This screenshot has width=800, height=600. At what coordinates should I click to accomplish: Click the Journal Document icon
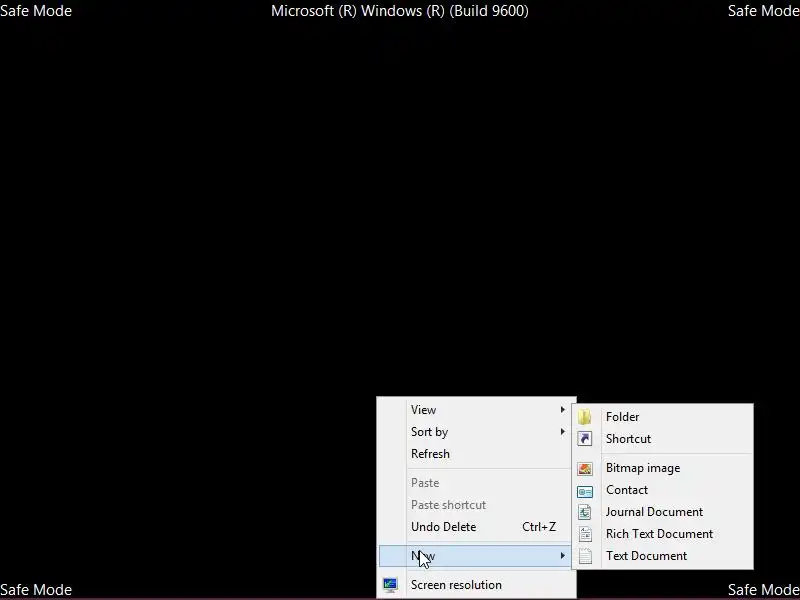tap(585, 512)
